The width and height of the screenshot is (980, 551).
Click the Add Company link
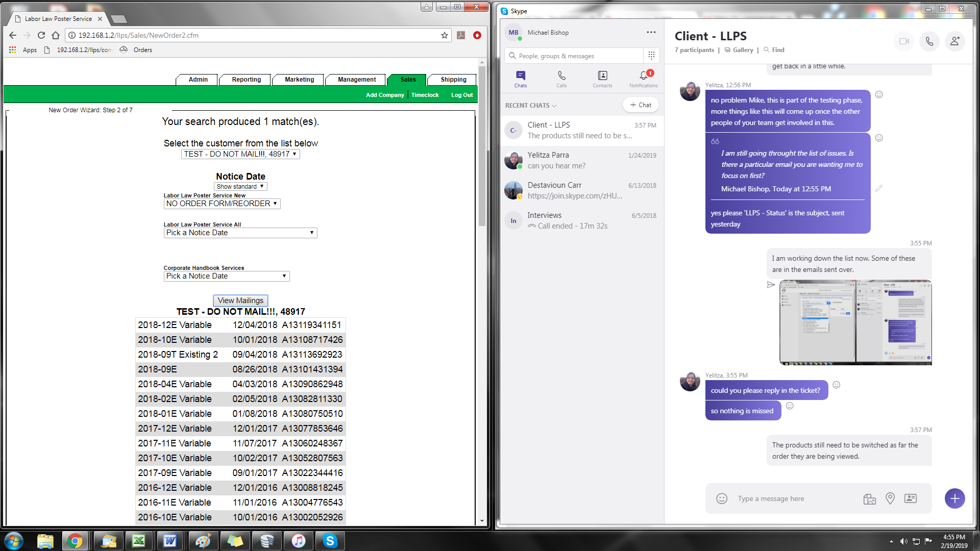[385, 95]
